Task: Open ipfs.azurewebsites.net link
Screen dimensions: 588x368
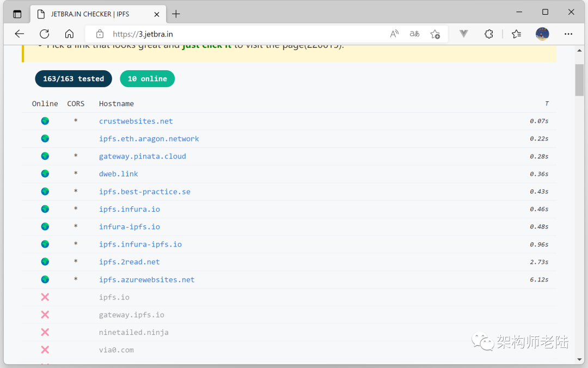Action: (146, 280)
